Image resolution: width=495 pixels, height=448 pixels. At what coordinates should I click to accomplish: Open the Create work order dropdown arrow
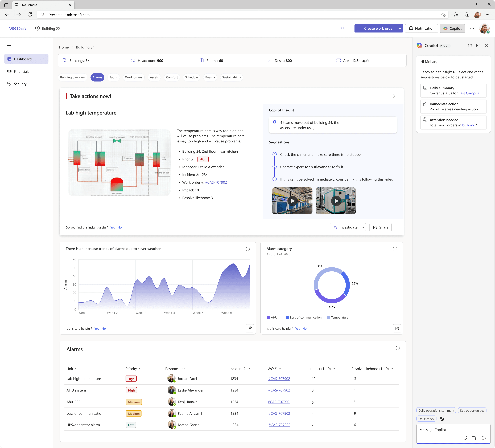[400, 28]
